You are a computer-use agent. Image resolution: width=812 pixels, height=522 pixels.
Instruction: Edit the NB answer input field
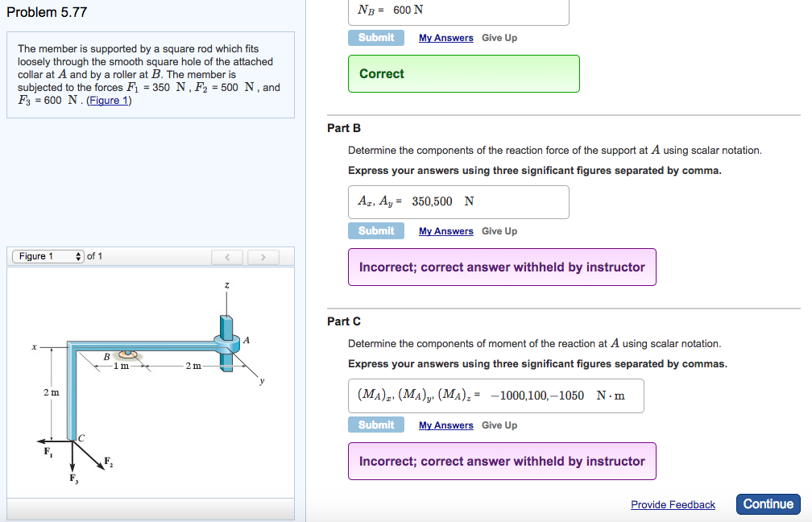click(459, 10)
